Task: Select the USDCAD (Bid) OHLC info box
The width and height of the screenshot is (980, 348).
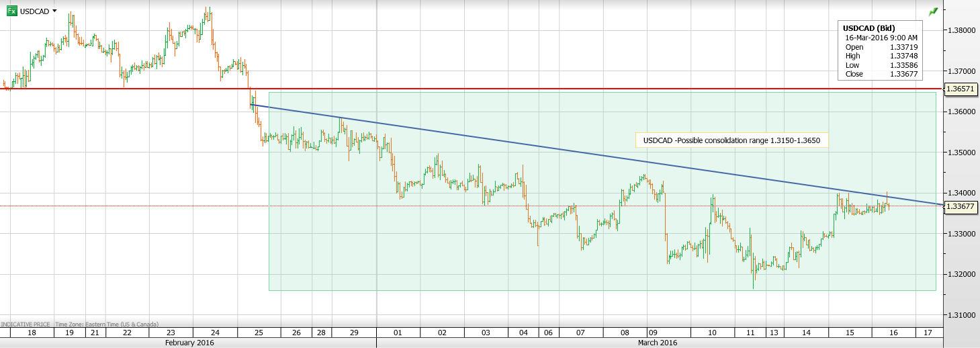Action: click(x=877, y=51)
